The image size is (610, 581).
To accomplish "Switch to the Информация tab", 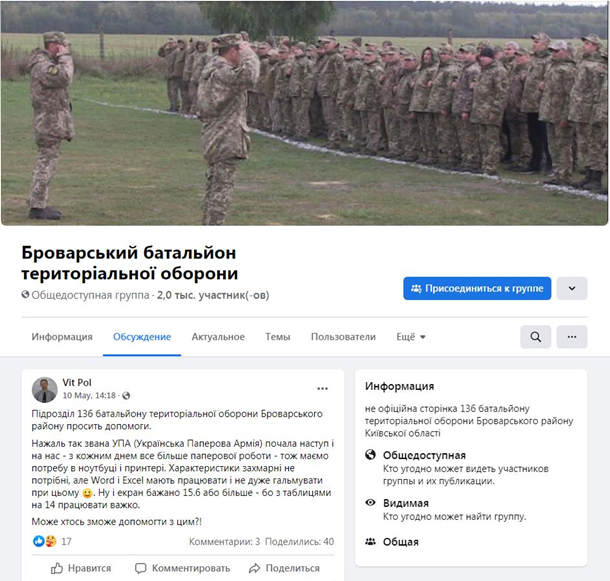I will tap(62, 337).
